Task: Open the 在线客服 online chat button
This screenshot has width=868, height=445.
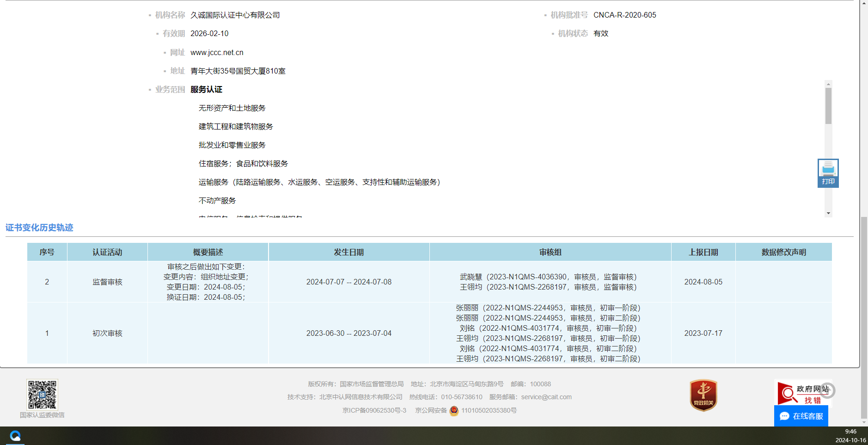Action: click(801, 416)
